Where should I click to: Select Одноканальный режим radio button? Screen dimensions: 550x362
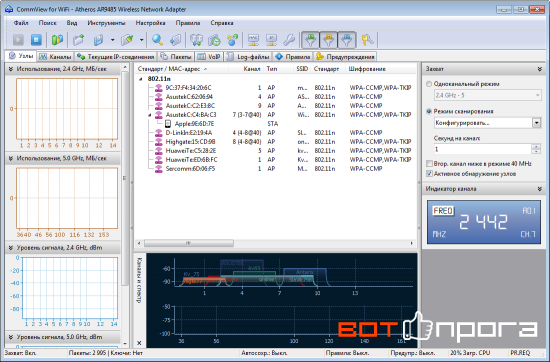pos(429,84)
